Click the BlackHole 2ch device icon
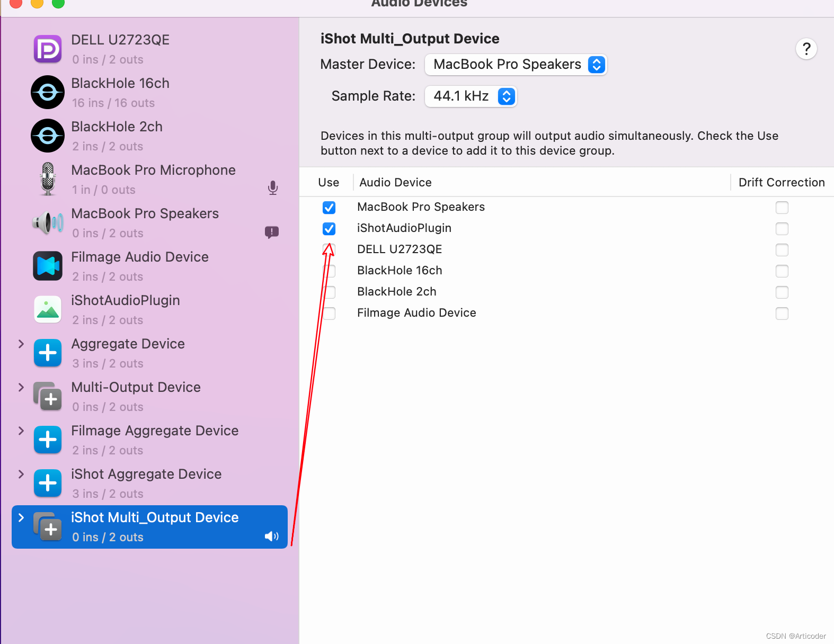Image resolution: width=834 pixels, height=644 pixels. tap(48, 136)
